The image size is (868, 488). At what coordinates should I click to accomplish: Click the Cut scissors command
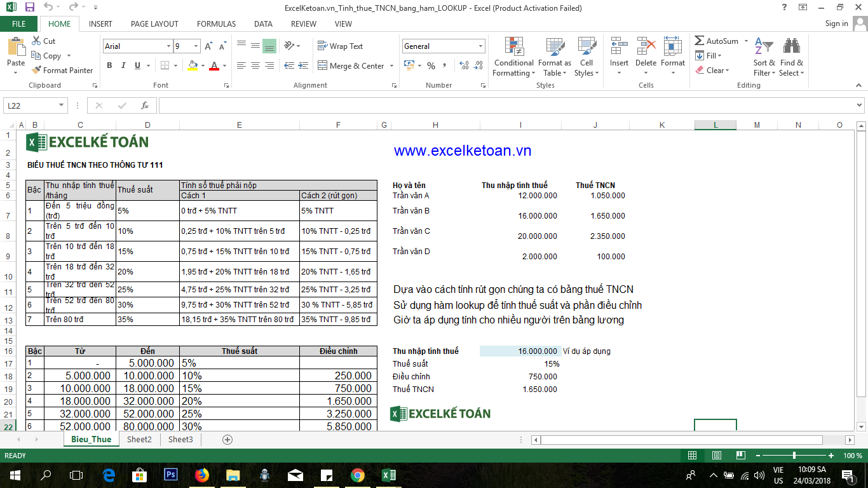click(43, 41)
